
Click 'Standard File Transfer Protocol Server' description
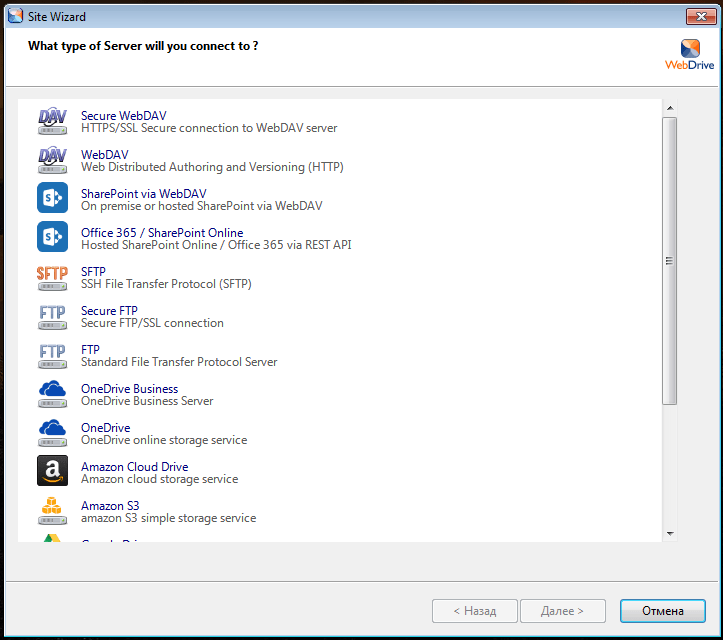179,362
